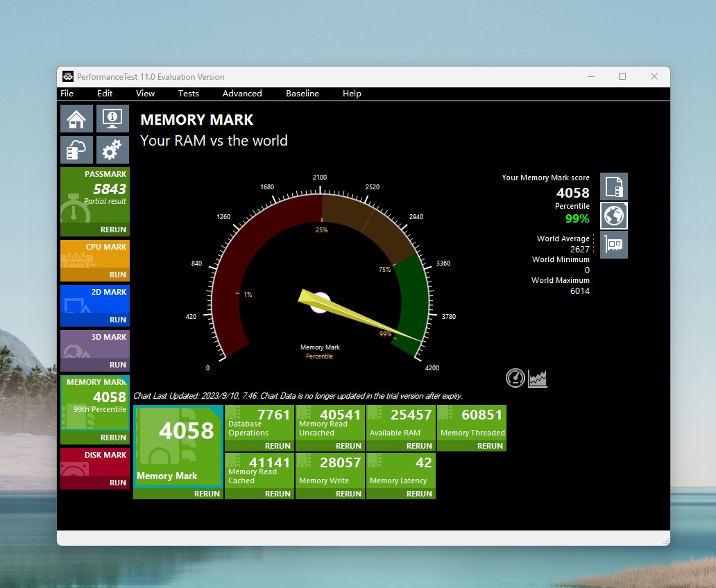Rerun the PassMark full test
Viewport: 716px width, 588px height.
click(95, 230)
